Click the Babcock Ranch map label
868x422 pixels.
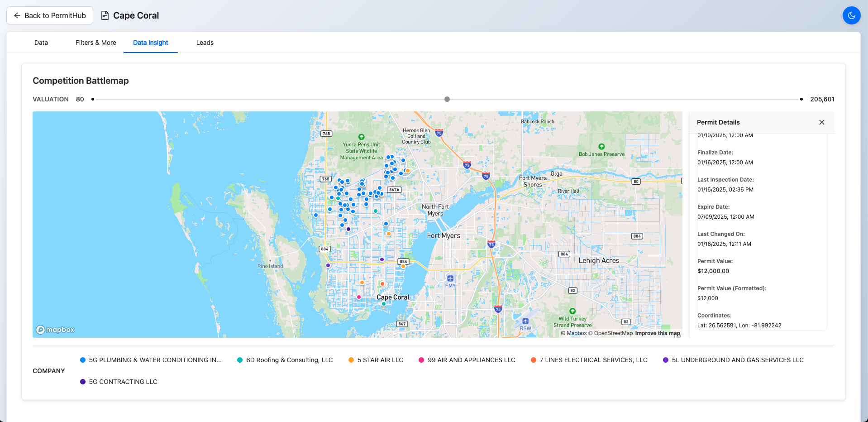tap(538, 122)
